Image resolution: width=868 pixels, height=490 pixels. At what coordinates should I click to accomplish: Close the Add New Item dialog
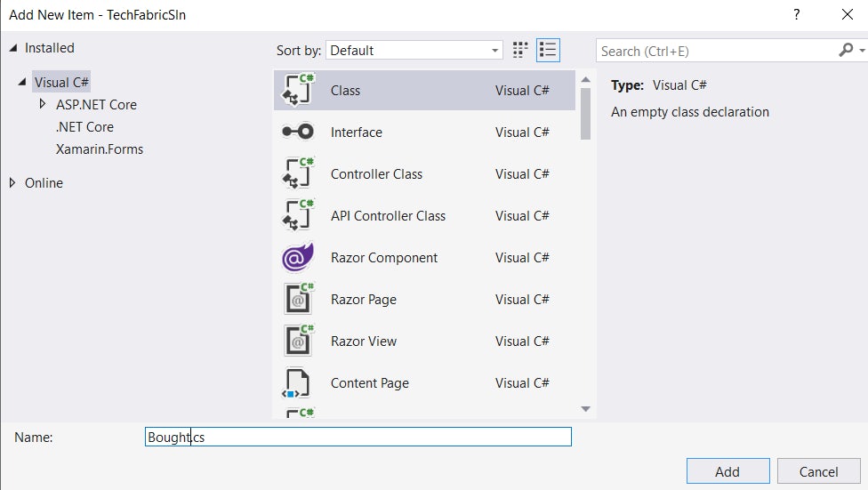point(847,14)
